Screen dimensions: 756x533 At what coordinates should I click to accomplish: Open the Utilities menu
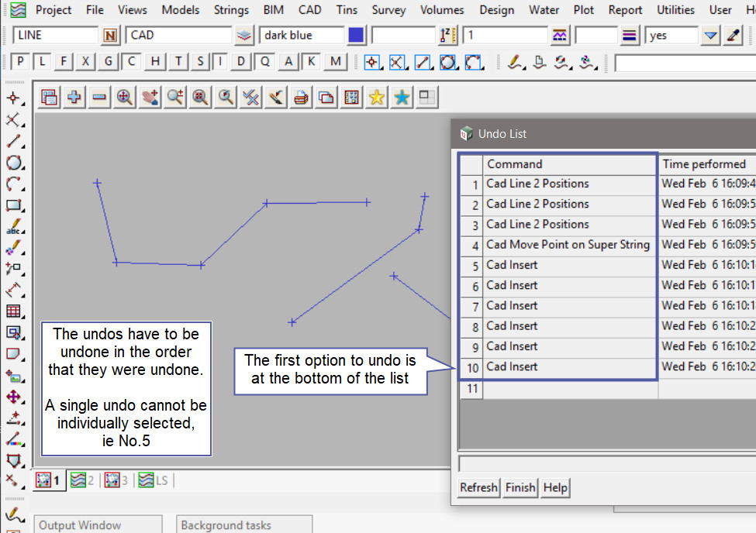[x=675, y=10]
